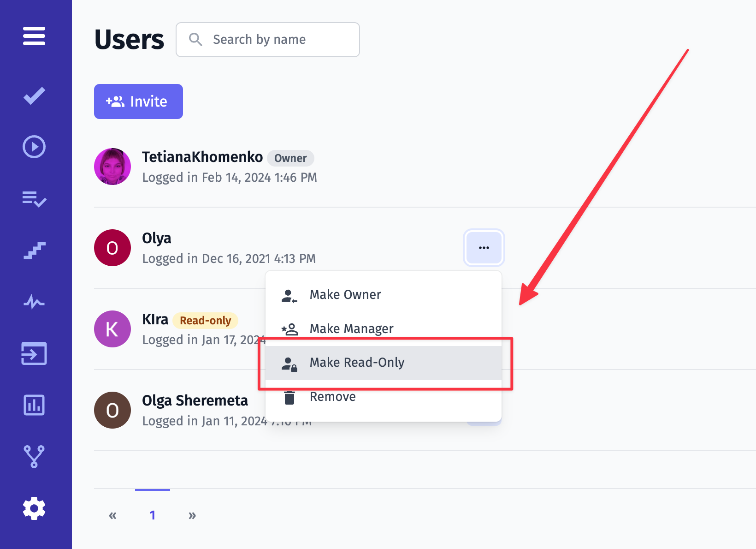Viewport: 756px width, 549px height.
Task: Open the Runs play-circle icon in sidebar
Action: click(x=34, y=147)
